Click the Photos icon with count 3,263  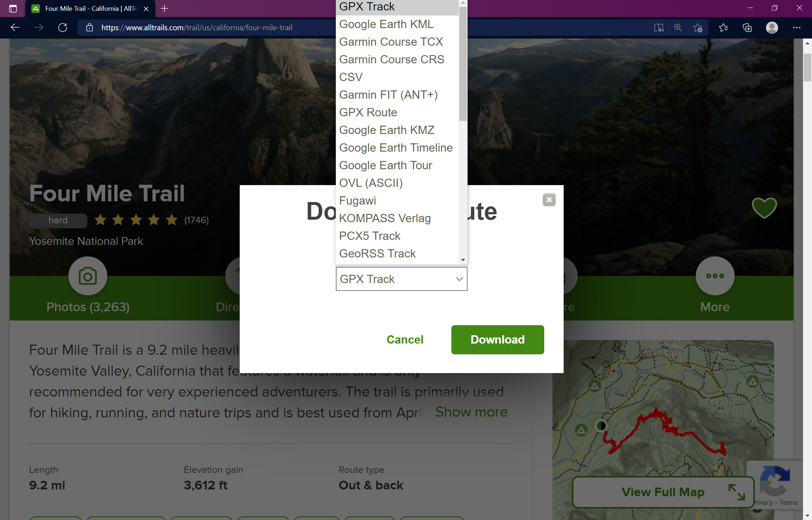(87, 276)
